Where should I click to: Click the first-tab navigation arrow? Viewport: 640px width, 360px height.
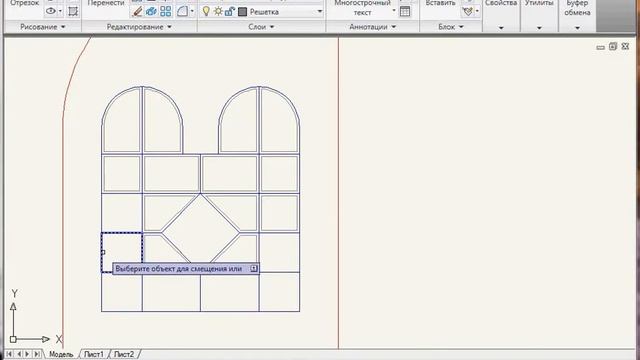[x=9, y=354]
